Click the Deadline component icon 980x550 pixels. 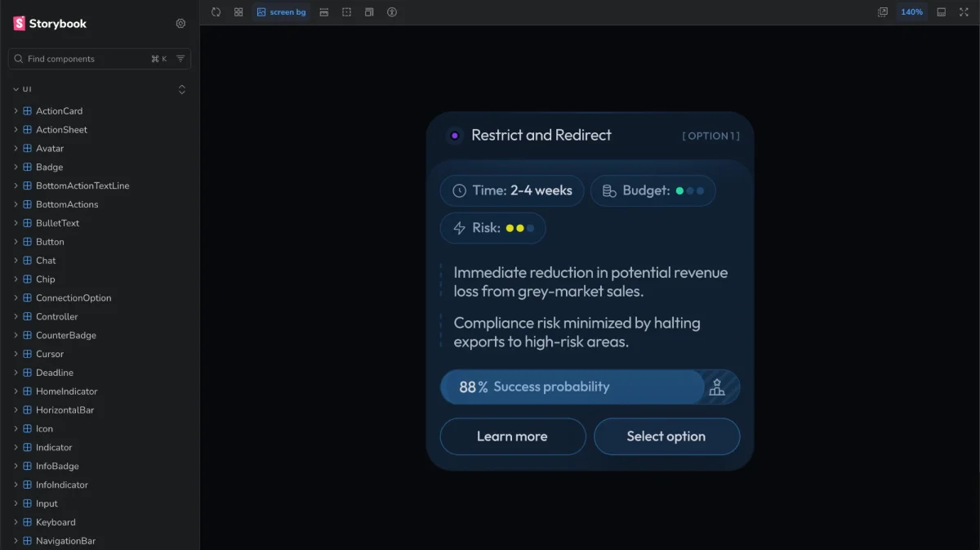[28, 373]
